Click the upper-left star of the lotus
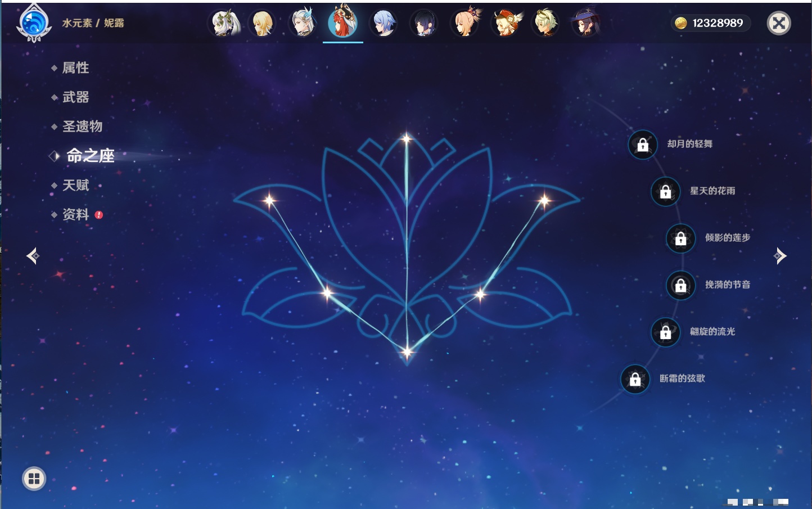 [x=270, y=200]
